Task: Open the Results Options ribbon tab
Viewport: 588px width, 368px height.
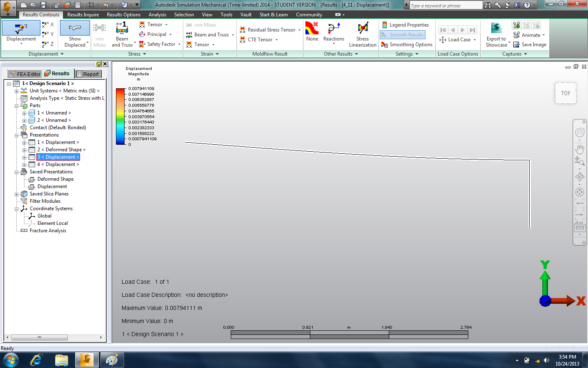Action: pos(124,15)
